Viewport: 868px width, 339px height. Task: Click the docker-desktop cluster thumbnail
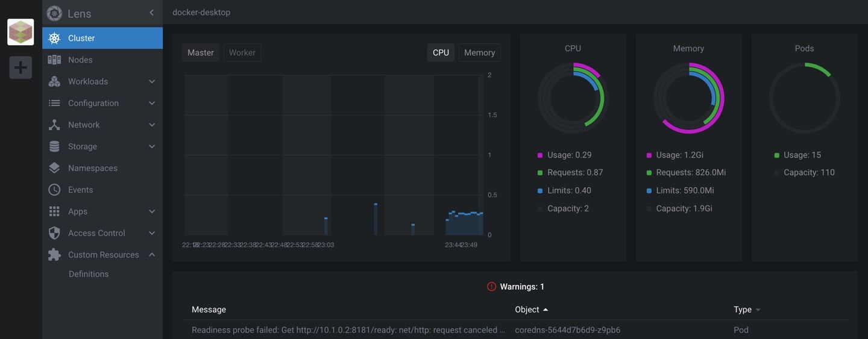20,32
